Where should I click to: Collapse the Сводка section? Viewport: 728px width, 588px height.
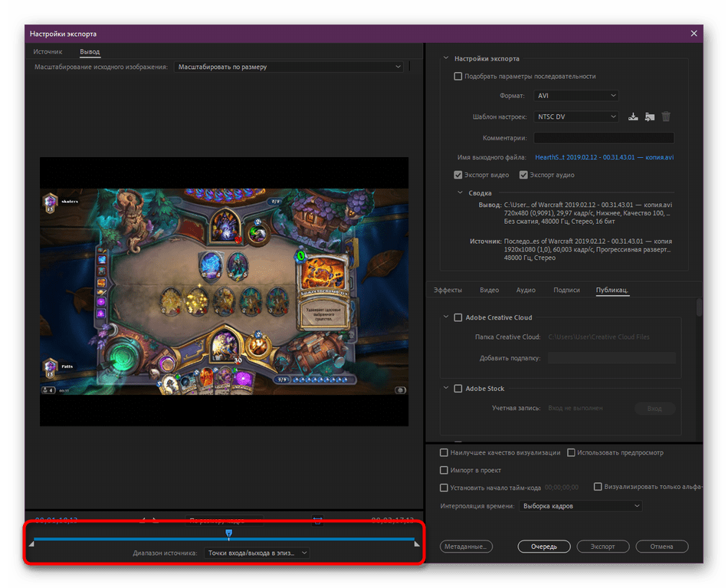coord(461,193)
